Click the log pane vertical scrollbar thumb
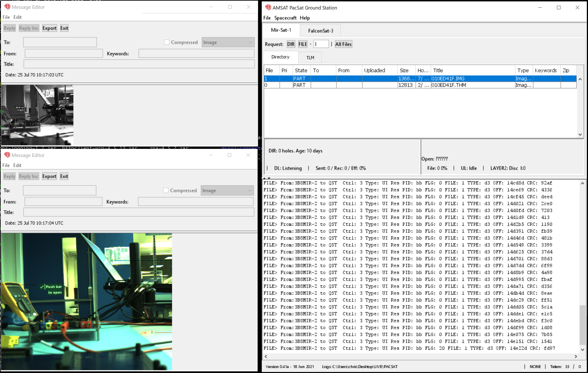This screenshot has height=373, width=588. pos(582,325)
